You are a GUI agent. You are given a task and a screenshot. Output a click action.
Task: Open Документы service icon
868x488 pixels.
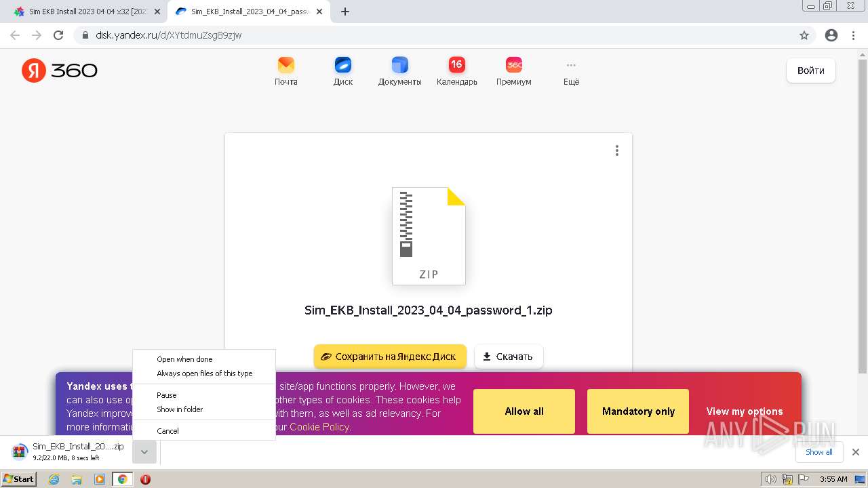click(400, 71)
